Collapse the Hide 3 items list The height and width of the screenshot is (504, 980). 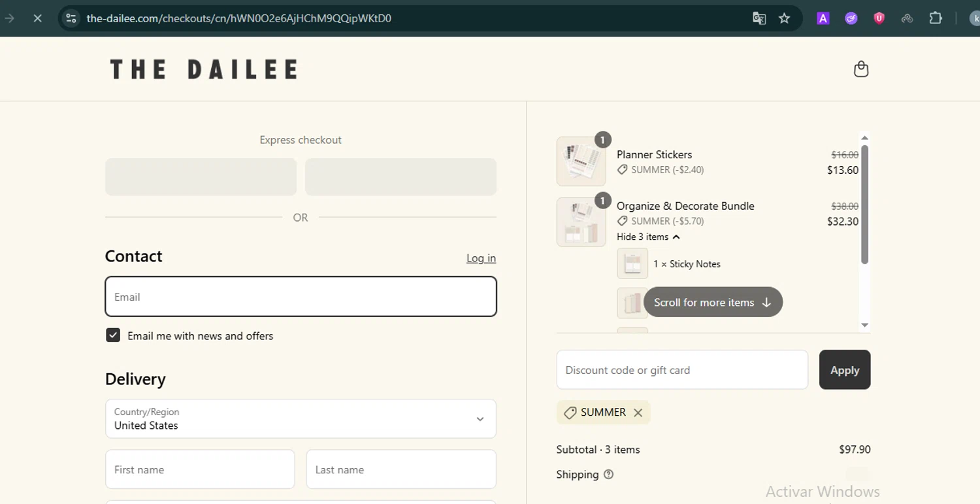tap(648, 237)
